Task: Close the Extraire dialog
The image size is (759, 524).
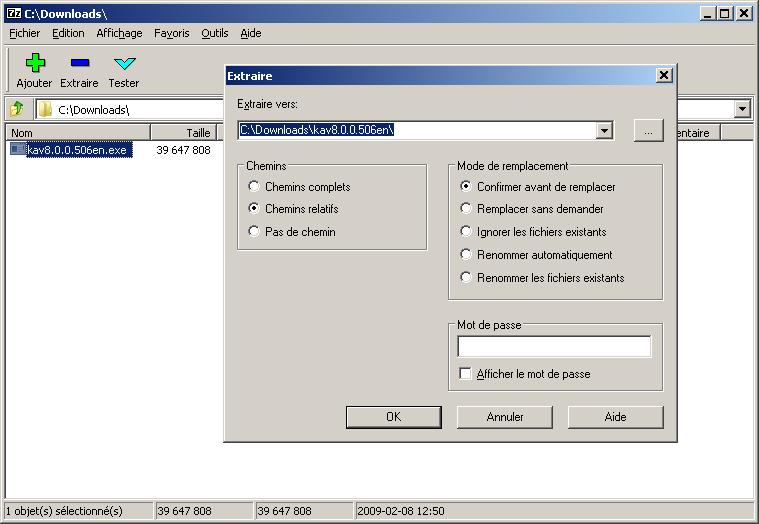Action: [664, 75]
